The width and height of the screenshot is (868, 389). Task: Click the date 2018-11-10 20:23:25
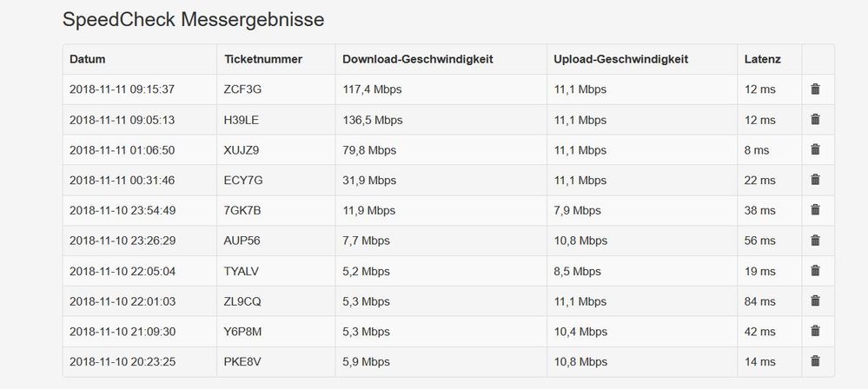(x=122, y=361)
